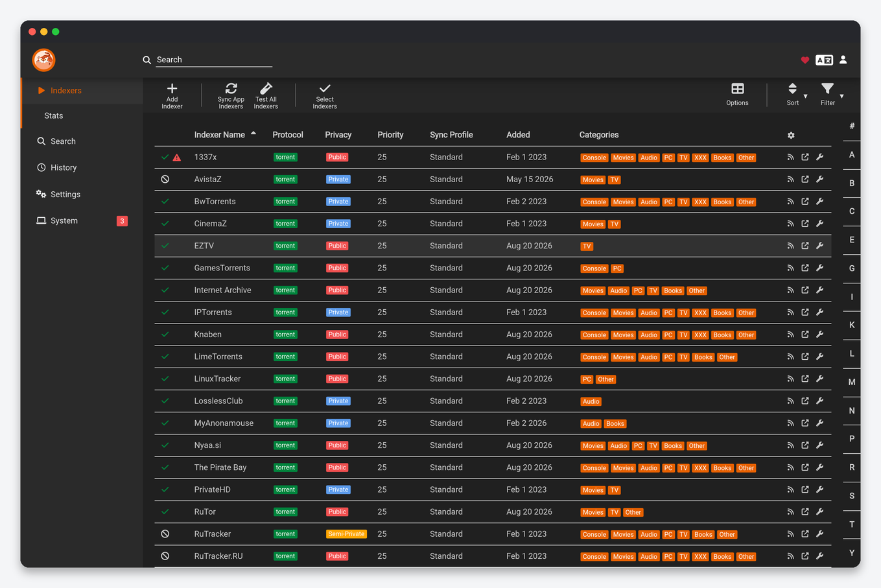Open the user account icon

(843, 60)
